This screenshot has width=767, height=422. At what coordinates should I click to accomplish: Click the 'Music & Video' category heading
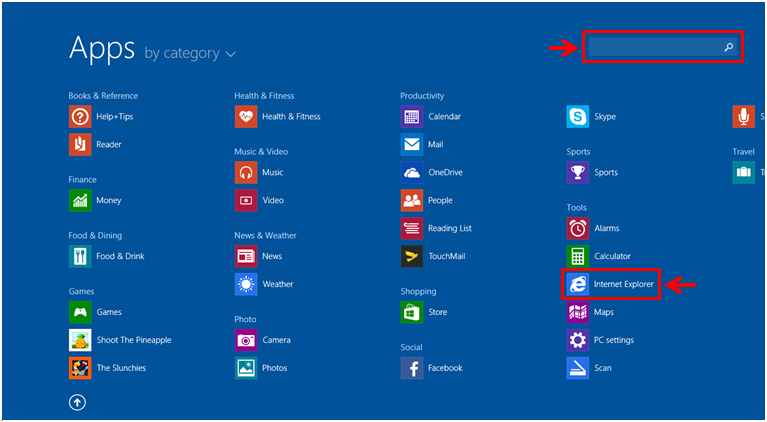coord(261,152)
